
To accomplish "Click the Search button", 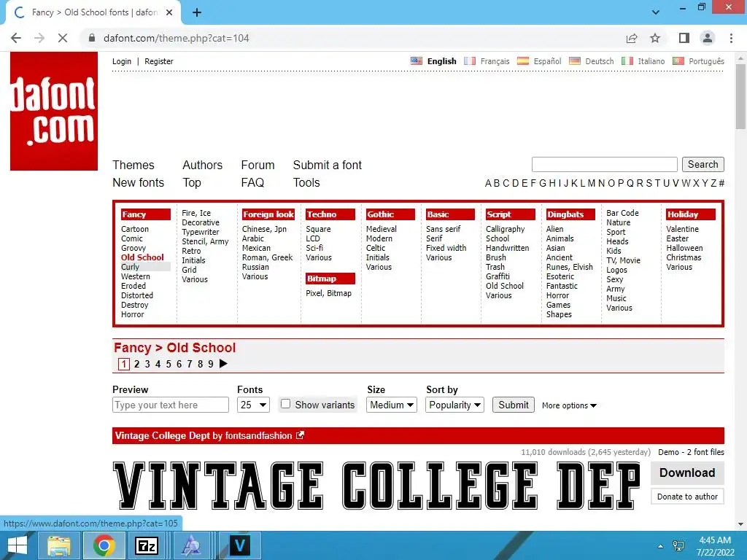I will [x=703, y=164].
